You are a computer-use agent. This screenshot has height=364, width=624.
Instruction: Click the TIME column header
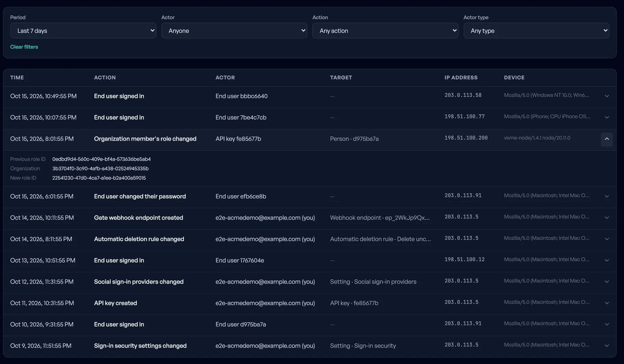17,78
